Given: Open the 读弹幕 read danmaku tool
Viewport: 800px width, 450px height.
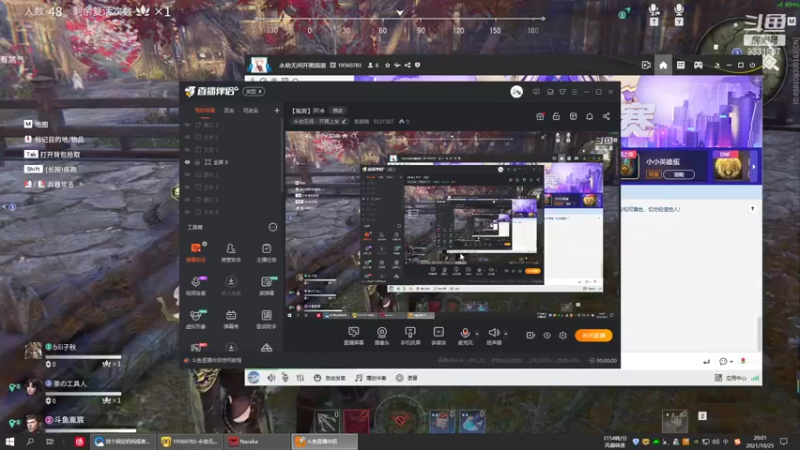Looking at the screenshot, I should (266, 286).
